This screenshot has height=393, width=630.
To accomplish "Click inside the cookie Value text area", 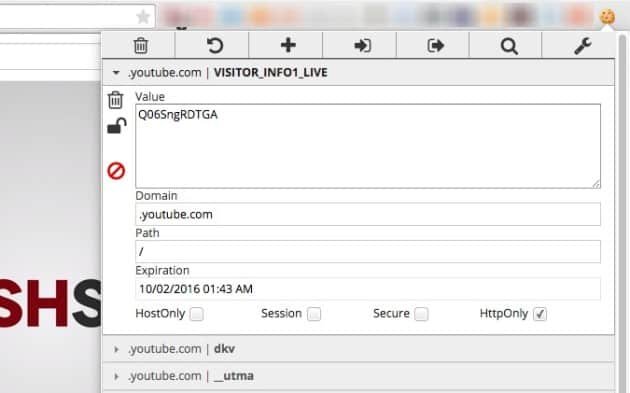I will (x=368, y=146).
